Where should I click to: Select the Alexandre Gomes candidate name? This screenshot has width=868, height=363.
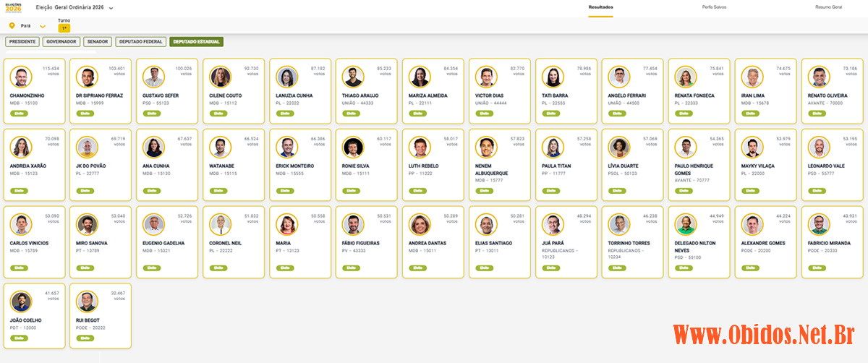(765, 243)
